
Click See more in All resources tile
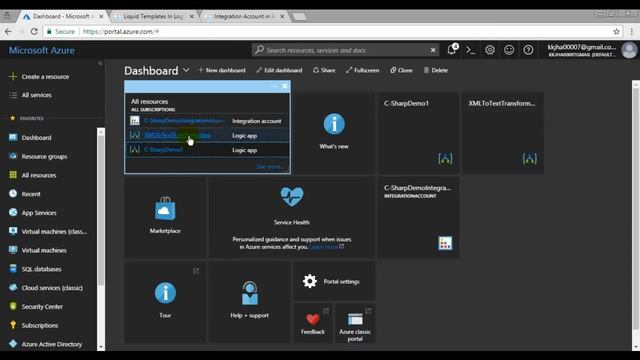tap(269, 167)
